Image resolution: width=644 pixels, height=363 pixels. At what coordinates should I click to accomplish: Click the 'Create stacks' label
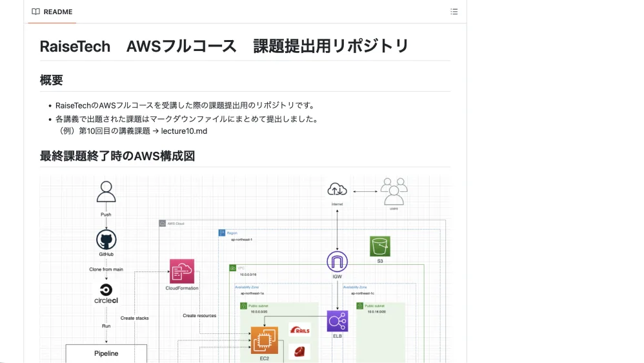coord(135,318)
